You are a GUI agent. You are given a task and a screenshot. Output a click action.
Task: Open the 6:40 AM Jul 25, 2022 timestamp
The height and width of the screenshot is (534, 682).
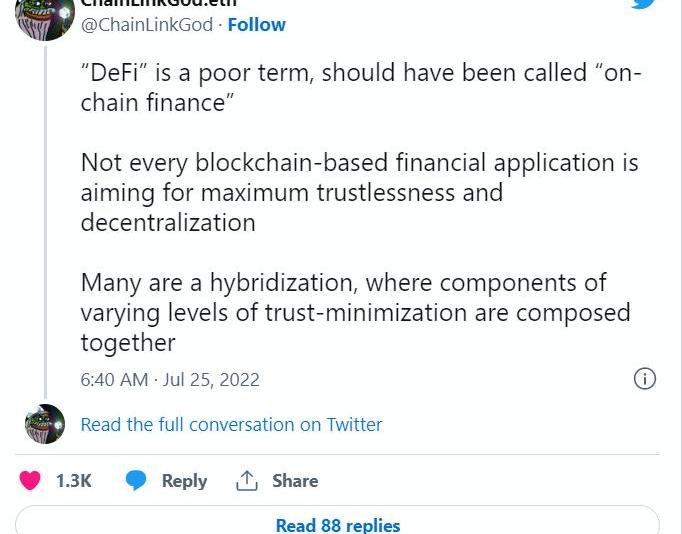[x=170, y=379]
